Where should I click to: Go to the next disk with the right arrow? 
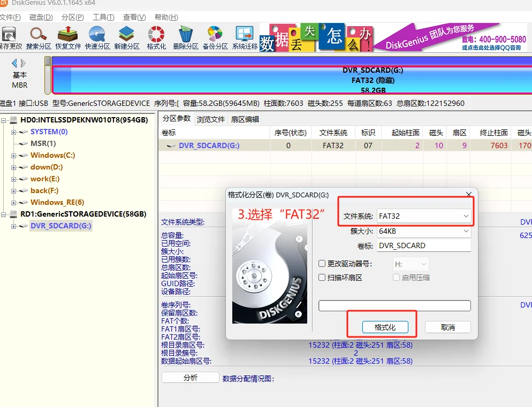click(x=23, y=63)
